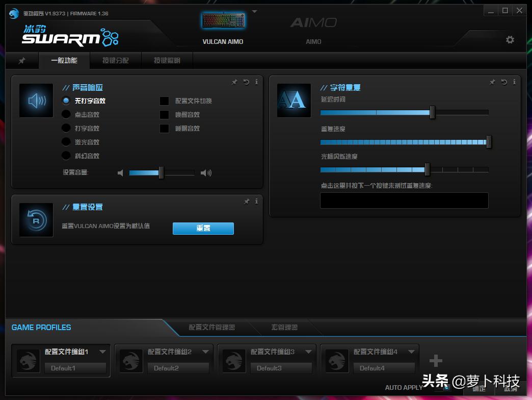This screenshot has height=400, width=532.
Task: Click the 确定 confirm button at bottom right
Action: click(x=478, y=388)
